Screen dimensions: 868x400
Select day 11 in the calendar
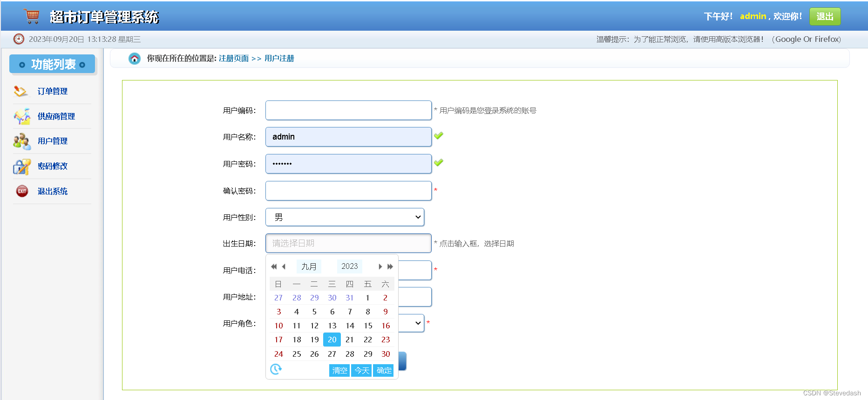pyautogui.click(x=297, y=326)
